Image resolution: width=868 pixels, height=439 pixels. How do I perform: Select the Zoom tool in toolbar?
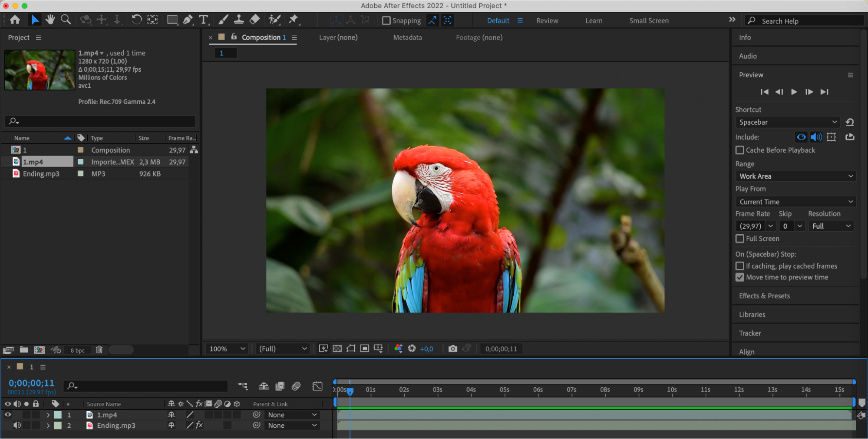point(66,20)
